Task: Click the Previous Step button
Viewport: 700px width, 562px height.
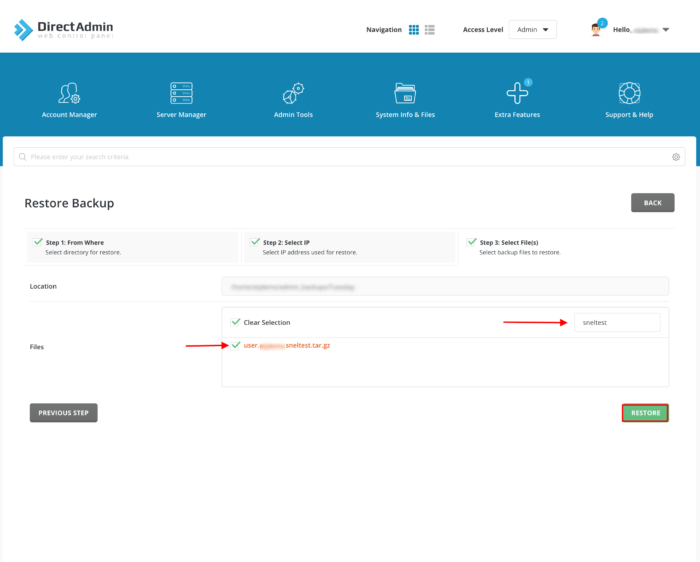Action: click(x=64, y=413)
